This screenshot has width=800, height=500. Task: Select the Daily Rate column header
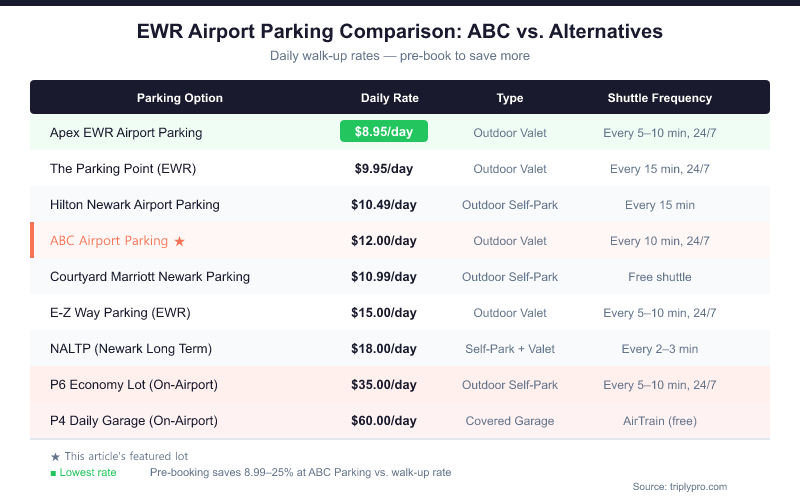point(390,98)
